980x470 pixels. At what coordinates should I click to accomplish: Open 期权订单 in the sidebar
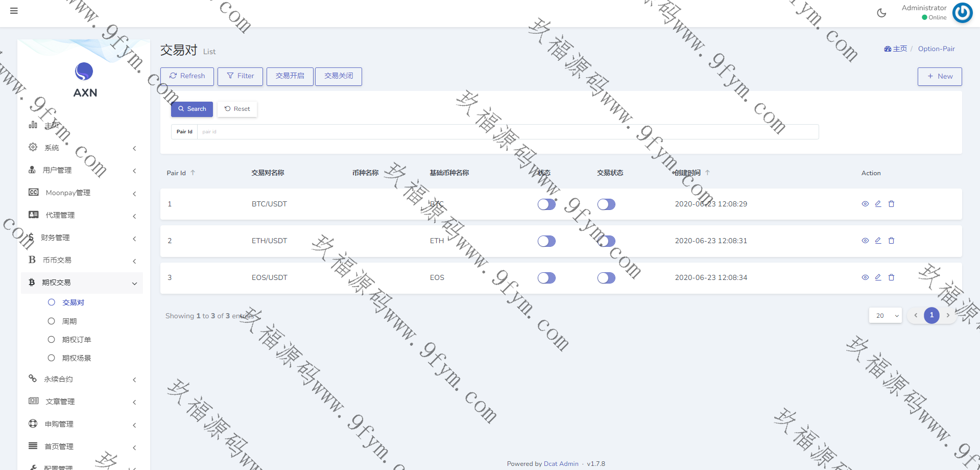coord(76,340)
